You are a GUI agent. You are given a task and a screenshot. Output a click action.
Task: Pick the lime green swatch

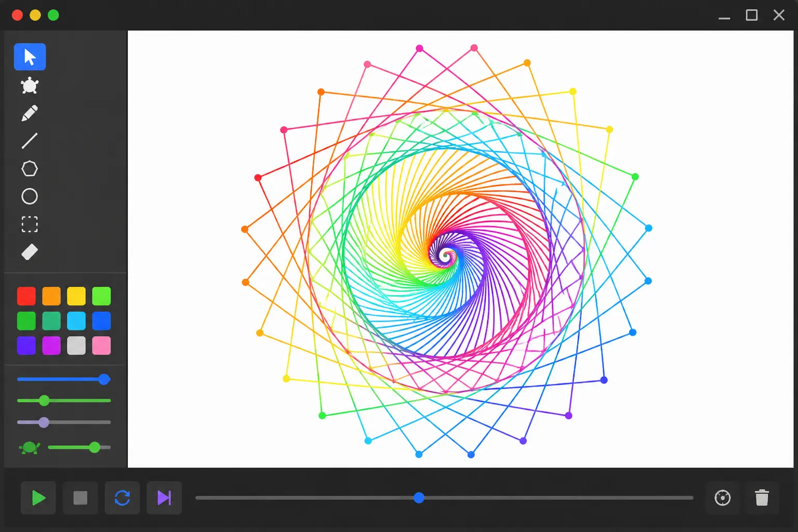[x=101, y=296]
